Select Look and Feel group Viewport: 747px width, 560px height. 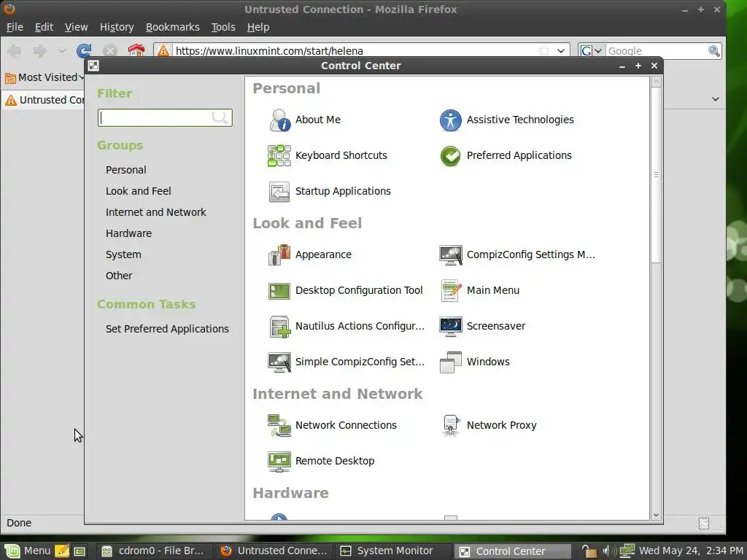click(138, 191)
